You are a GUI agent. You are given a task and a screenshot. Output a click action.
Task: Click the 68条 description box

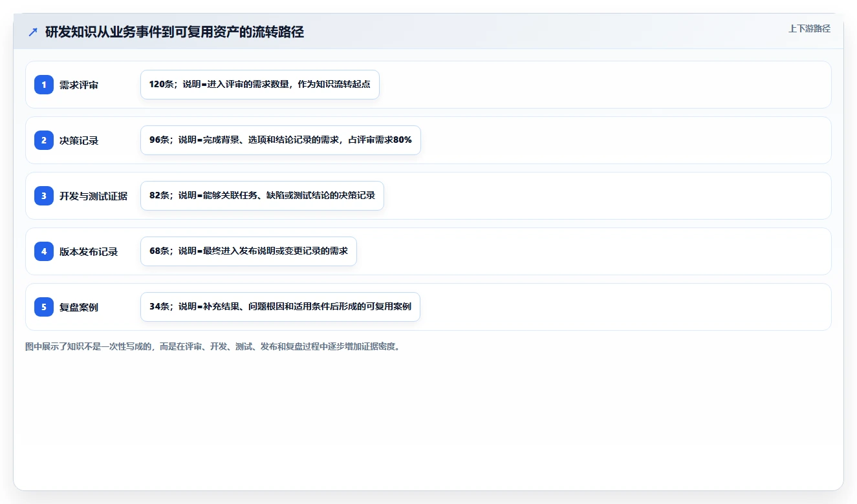[248, 251]
